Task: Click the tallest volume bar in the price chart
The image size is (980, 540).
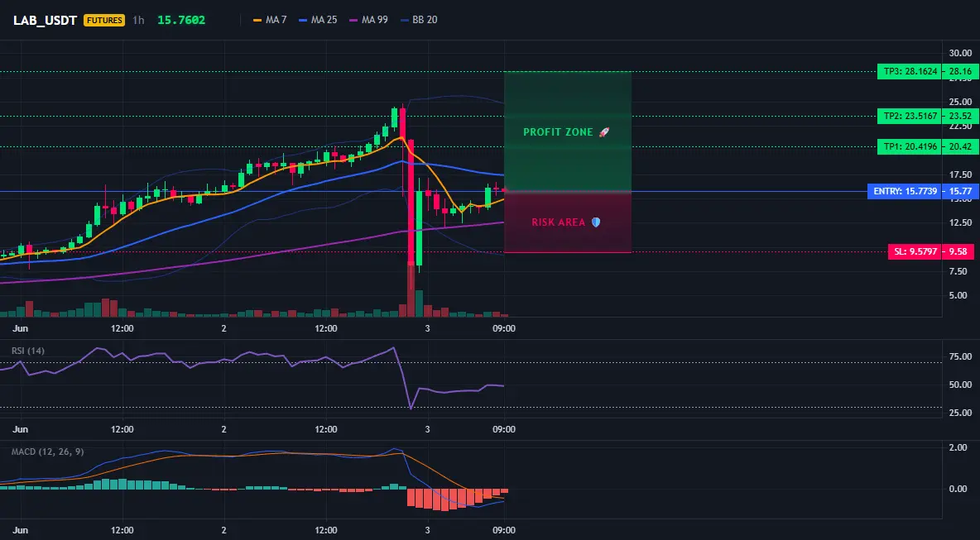Action: (411, 291)
